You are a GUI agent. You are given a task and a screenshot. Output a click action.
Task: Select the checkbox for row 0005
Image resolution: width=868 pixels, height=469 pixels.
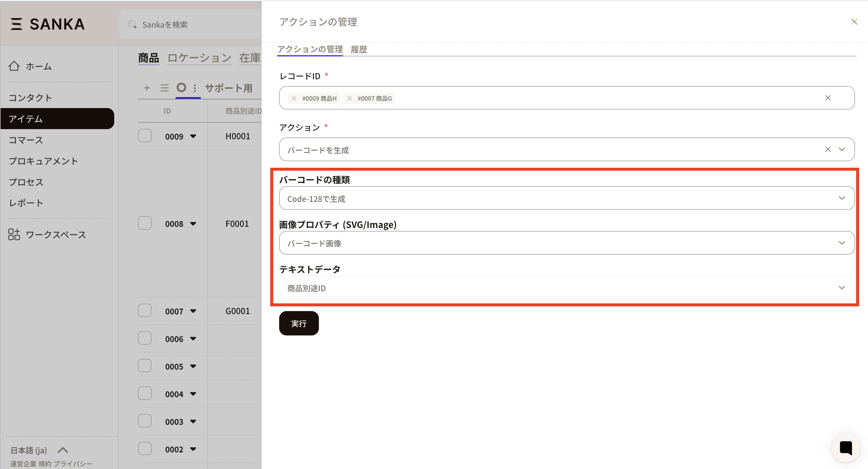point(145,366)
